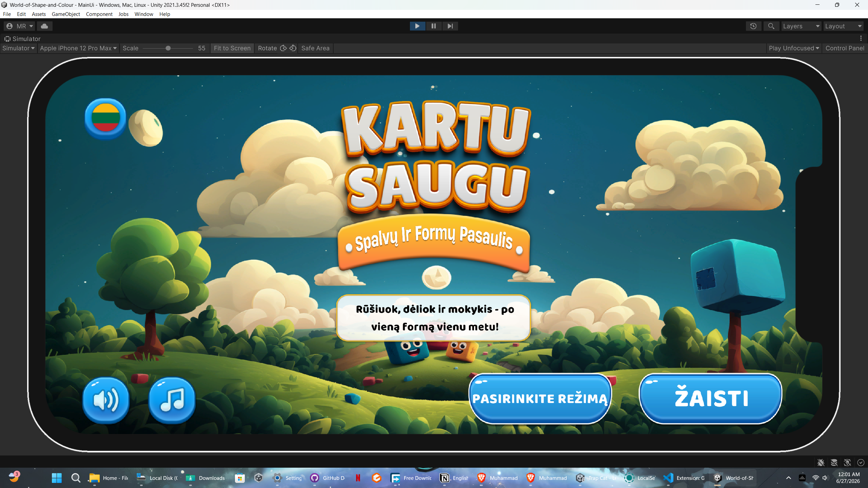Image resolution: width=868 pixels, height=488 pixels.
Task: Open Free Download taskbar item
Action: [x=411, y=478]
